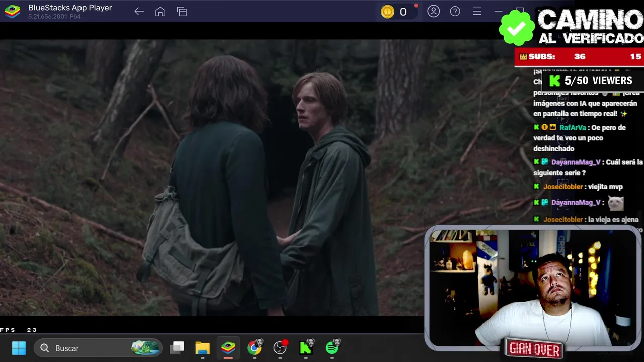The height and width of the screenshot is (362, 644).
Task: Open Spotify from the taskbar
Action: (x=333, y=348)
